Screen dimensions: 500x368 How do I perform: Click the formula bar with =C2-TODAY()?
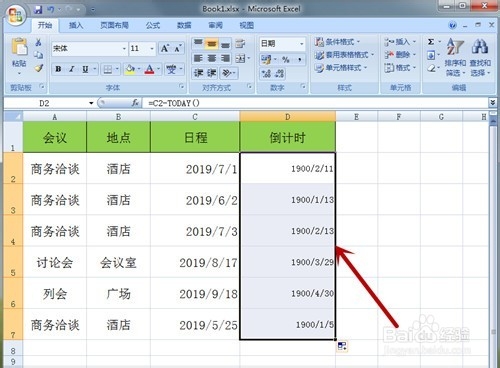click(315, 103)
